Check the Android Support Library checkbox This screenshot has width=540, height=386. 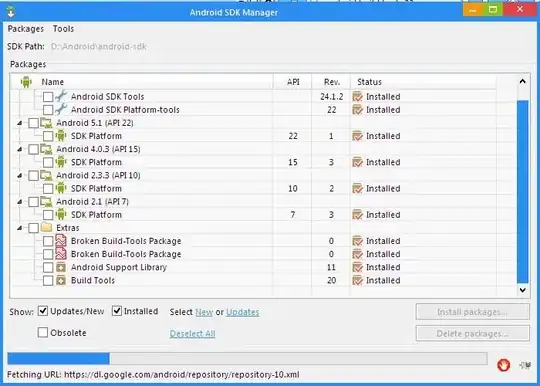click(x=48, y=267)
